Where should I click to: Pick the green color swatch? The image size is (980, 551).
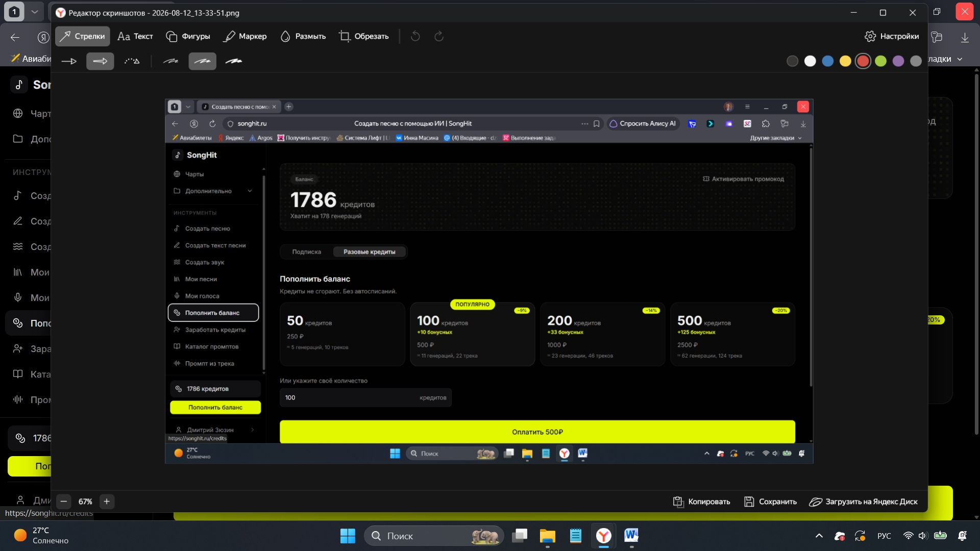click(881, 61)
